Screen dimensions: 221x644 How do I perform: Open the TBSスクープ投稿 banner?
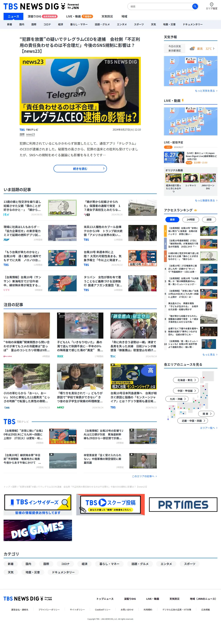coord(110,504)
